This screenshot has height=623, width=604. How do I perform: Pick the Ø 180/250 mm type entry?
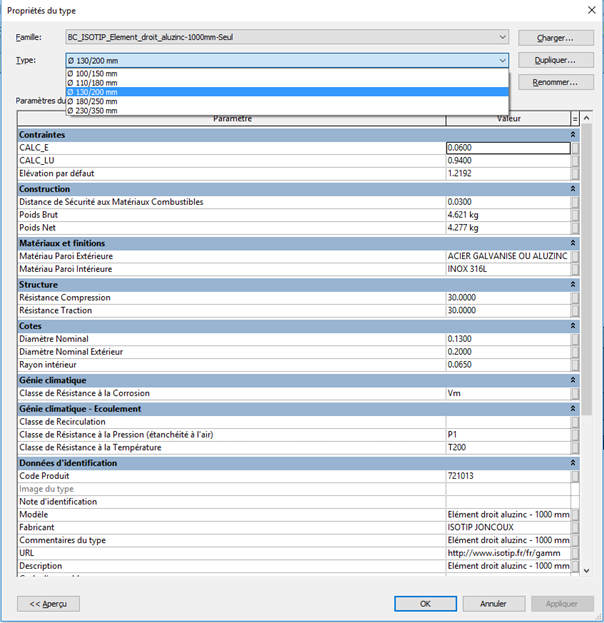(96, 101)
